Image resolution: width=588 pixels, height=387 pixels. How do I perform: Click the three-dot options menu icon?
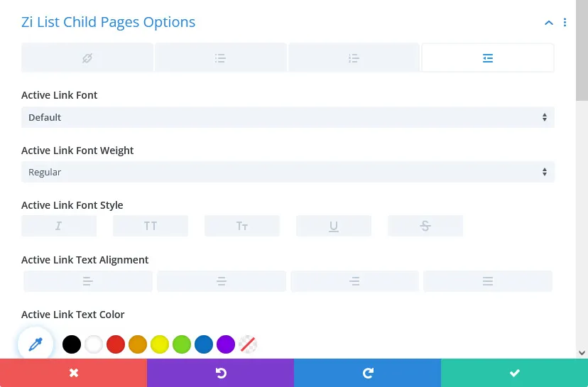(565, 23)
